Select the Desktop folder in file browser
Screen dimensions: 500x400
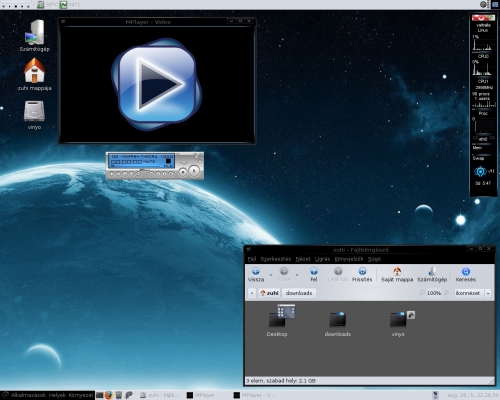tap(277, 320)
